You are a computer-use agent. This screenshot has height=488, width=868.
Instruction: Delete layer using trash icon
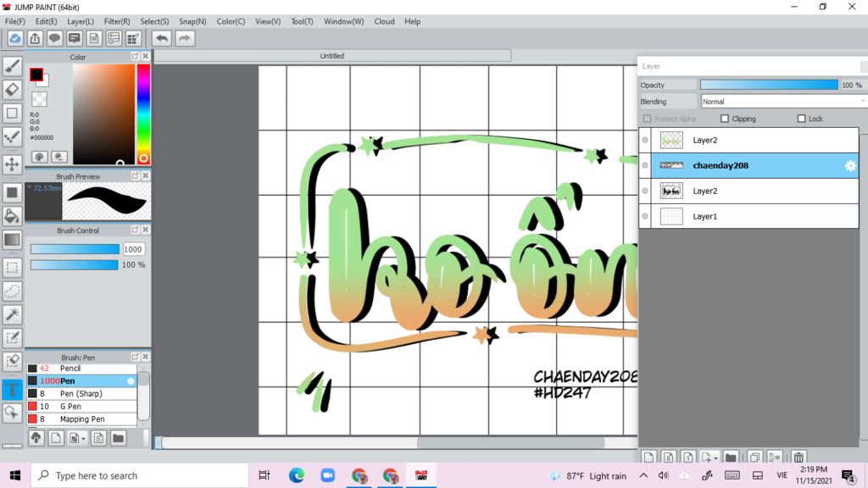pos(798,457)
